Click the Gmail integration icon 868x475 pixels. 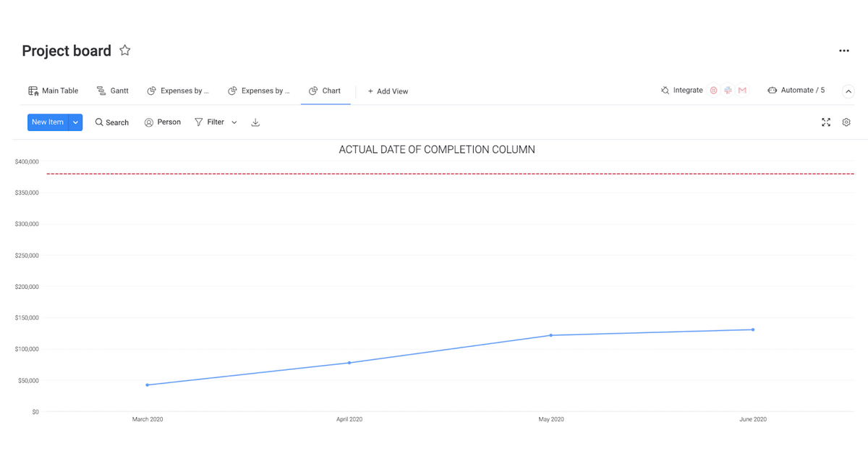[x=742, y=91]
